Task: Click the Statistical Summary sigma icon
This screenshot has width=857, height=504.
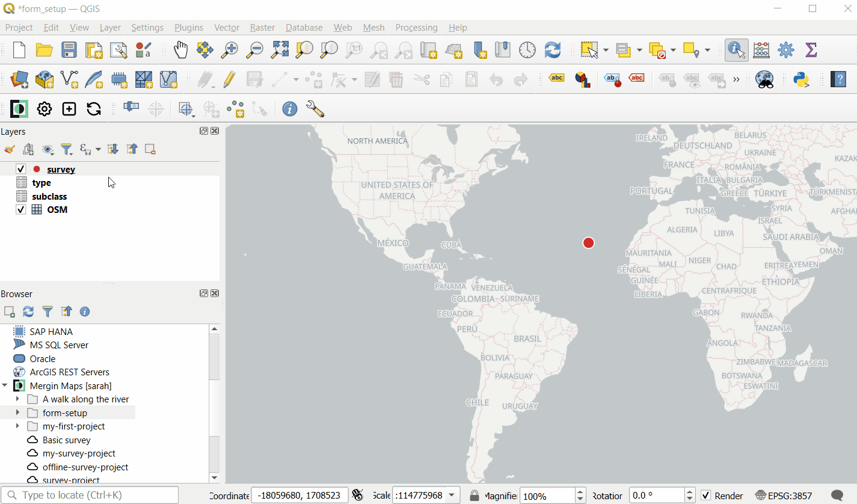Action: [x=811, y=50]
